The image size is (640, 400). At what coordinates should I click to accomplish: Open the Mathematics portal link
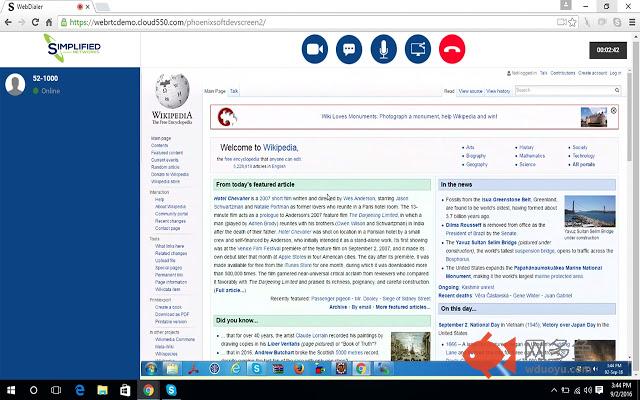tap(532, 156)
